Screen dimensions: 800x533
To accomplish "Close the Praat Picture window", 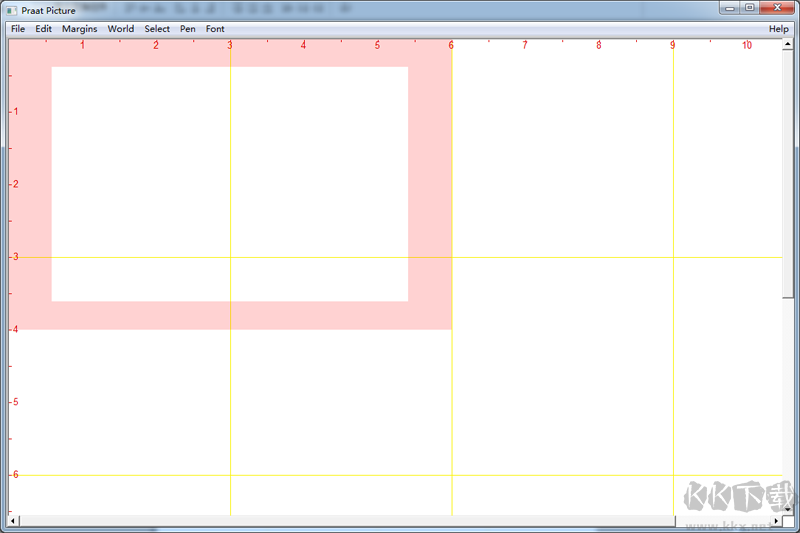I will pyautogui.click(x=778, y=8).
